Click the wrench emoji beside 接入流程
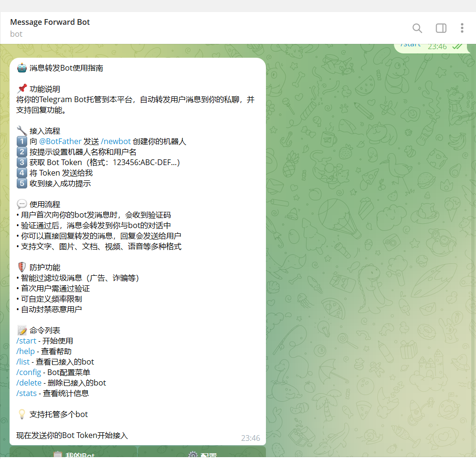Screen dimensions: 476x459 click(22, 131)
